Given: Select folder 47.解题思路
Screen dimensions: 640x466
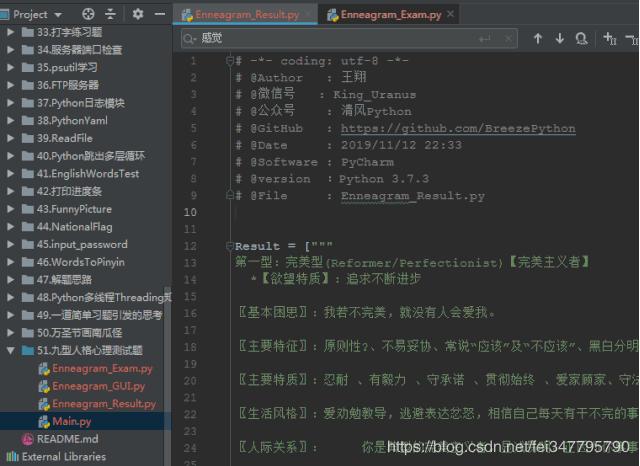Looking at the screenshot, I should pos(64,280).
